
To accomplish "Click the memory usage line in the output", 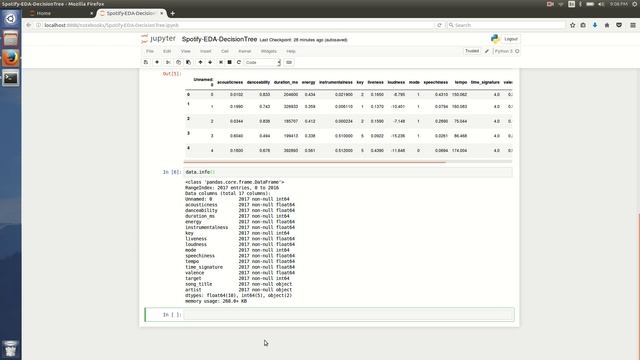I will pyautogui.click(x=216, y=301).
